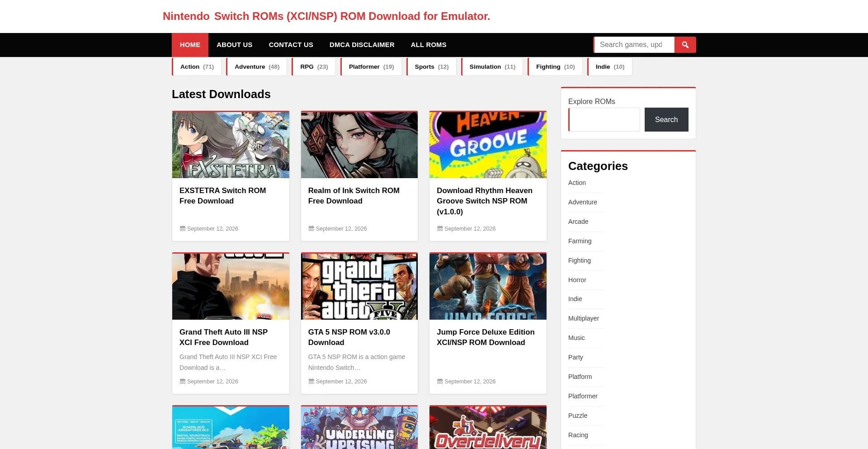Image resolution: width=868 pixels, height=449 pixels.
Task: Open GTA 5 NSP ROM v3.0.0 title link
Action: [349, 337]
